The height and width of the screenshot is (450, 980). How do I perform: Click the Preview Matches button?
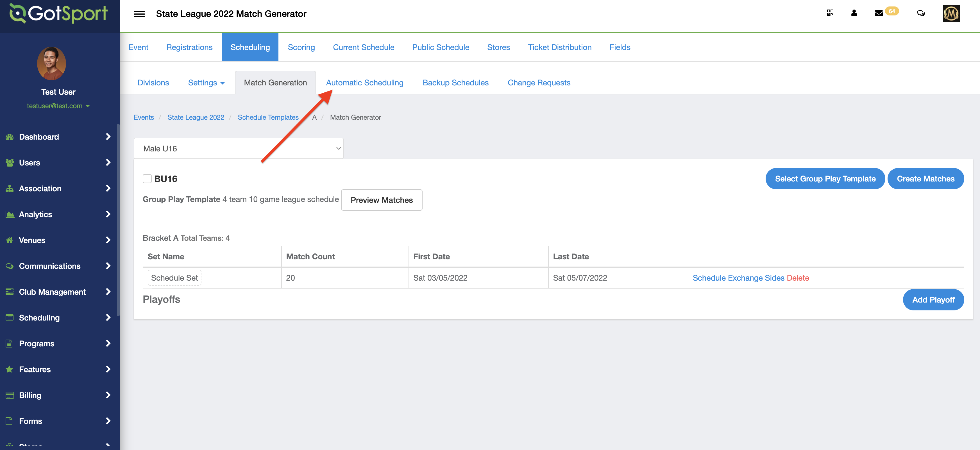pyautogui.click(x=382, y=200)
